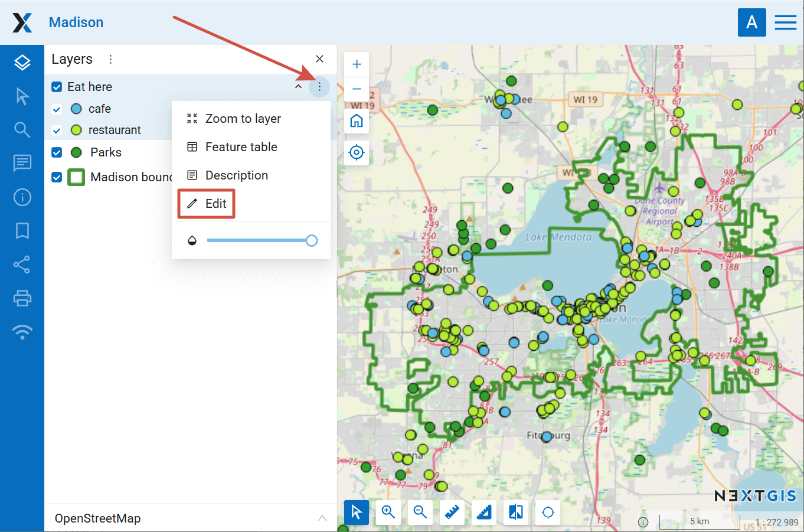804x532 pixels.
Task: Open the Layers panel three-dot menu
Action: point(110,59)
